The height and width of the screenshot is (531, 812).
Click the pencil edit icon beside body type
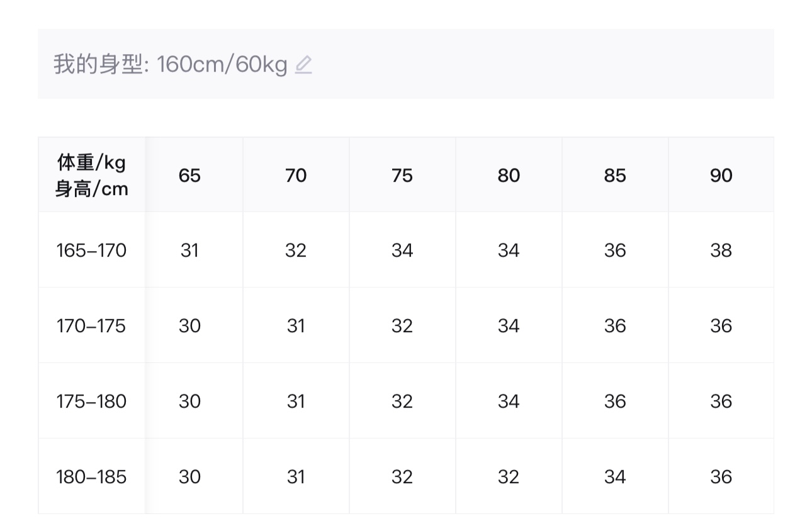tap(303, 65)
